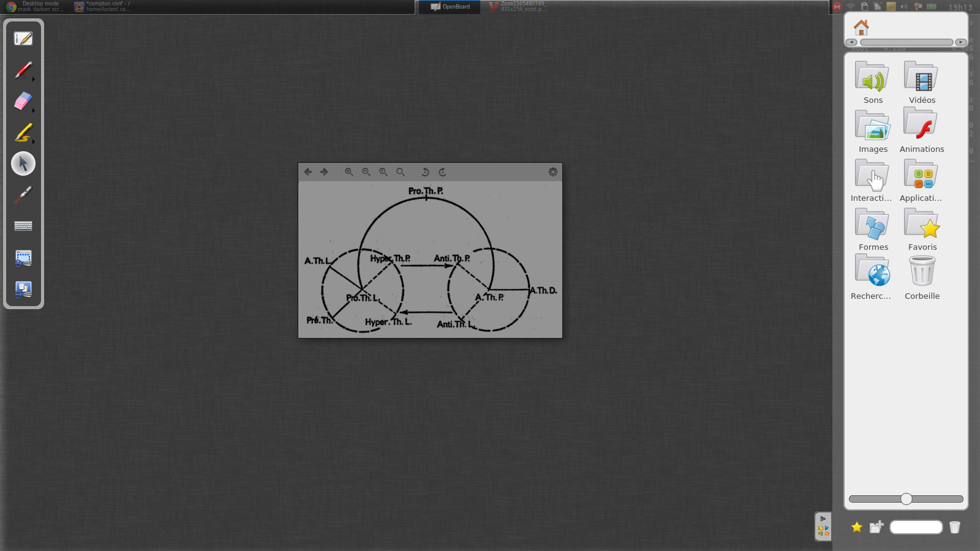The width and height of the screenshot is (980, 551).
Task: Select the OpenBoard taskbar entry
Action: [449, 7]
